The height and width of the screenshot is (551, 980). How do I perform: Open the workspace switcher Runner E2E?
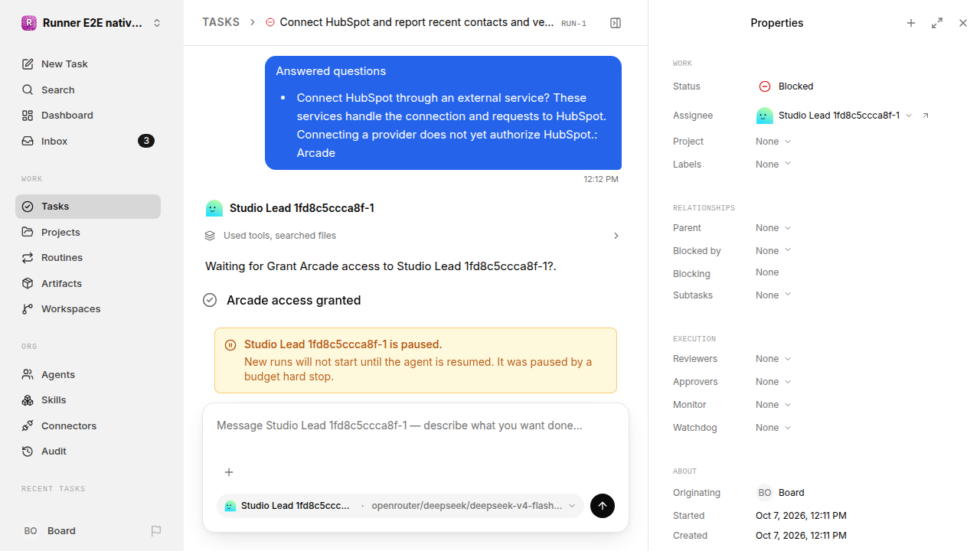coord(92,23)
